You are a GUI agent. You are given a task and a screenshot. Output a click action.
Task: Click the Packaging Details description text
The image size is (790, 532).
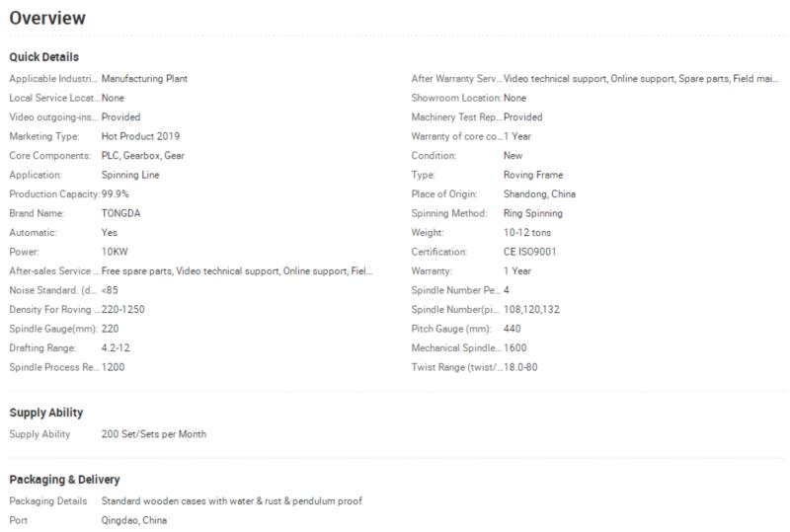[x=232, y=500]
